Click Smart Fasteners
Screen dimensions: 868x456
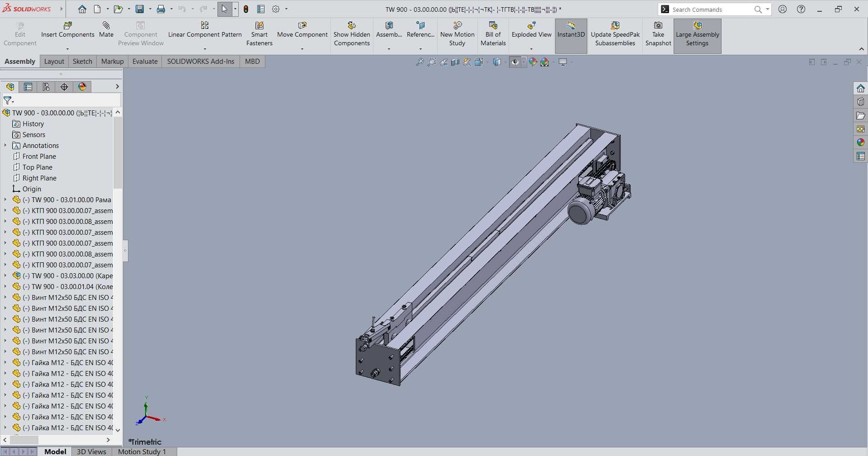coord(259,34)
